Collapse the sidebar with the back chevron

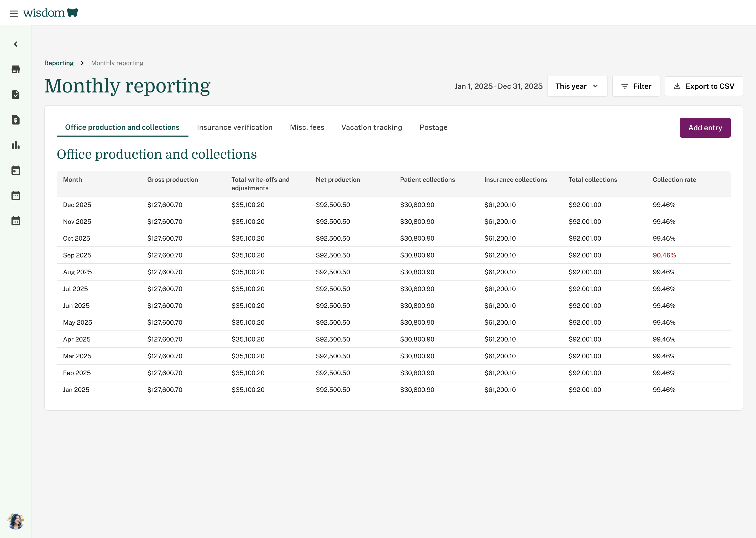point(15,44)
